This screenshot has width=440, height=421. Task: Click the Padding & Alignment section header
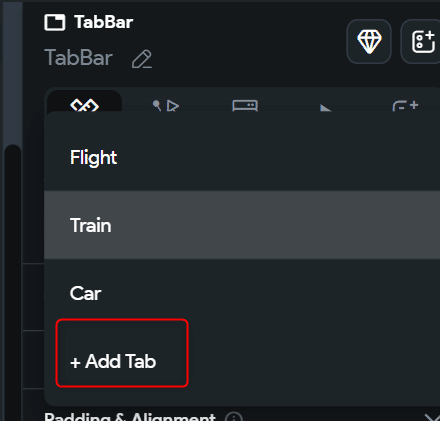(x=130, y=417)
